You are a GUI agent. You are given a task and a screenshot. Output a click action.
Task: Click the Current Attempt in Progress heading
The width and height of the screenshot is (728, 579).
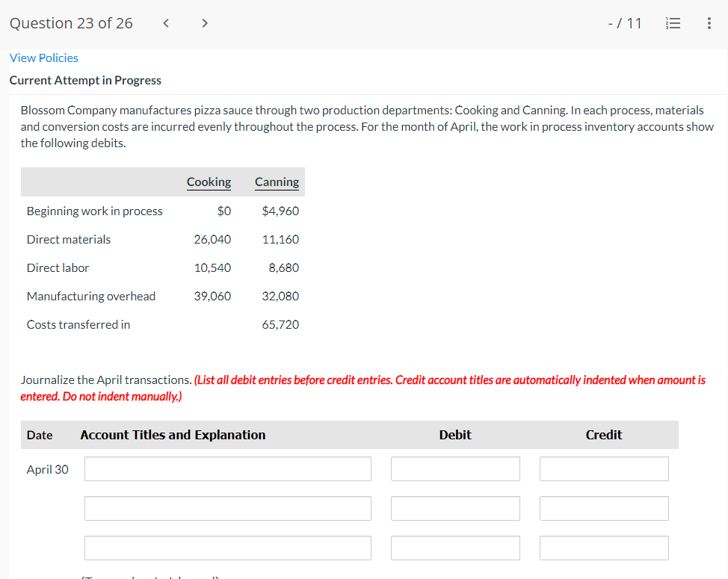click(85, 80)
